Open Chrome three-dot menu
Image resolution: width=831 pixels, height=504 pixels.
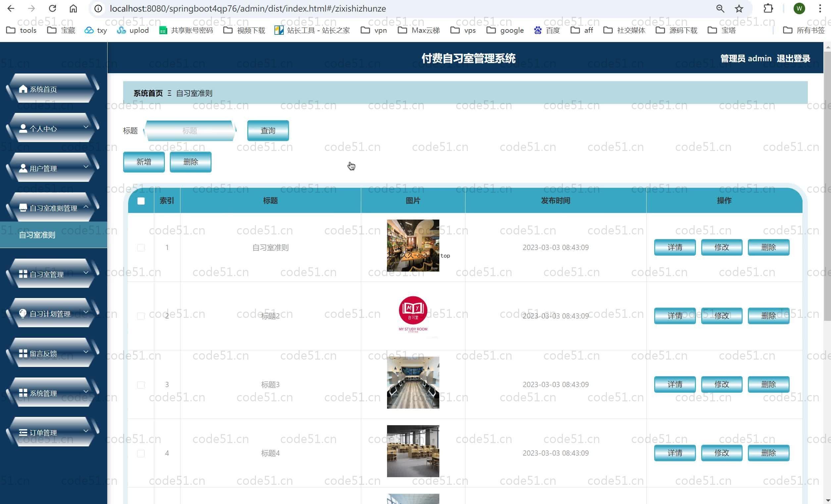pos(820,8)
